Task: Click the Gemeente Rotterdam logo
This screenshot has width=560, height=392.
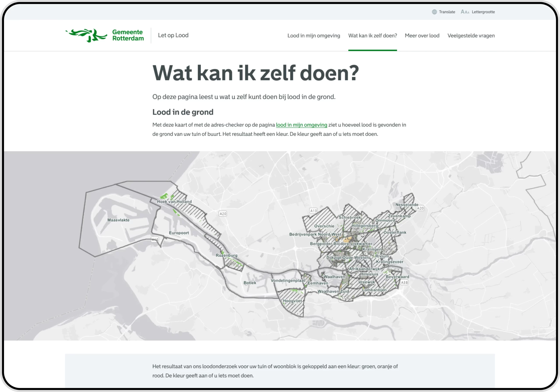Action: [104, 35]
